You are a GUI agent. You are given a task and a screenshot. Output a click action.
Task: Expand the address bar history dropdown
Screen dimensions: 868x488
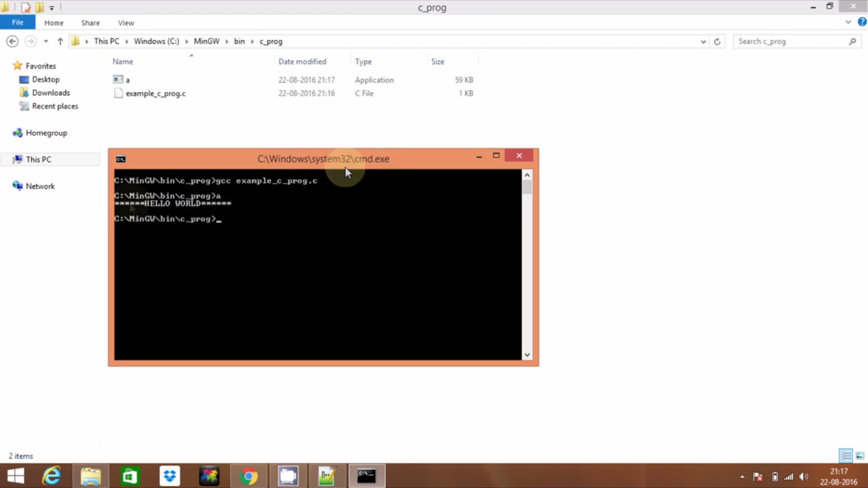(703, 41)
